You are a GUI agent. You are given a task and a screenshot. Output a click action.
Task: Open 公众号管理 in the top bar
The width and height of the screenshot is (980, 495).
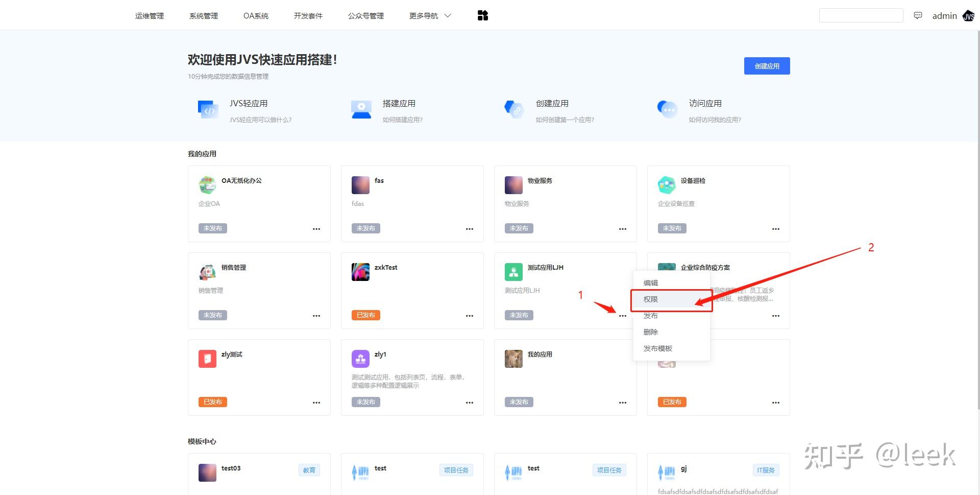(x=366, y=16)
